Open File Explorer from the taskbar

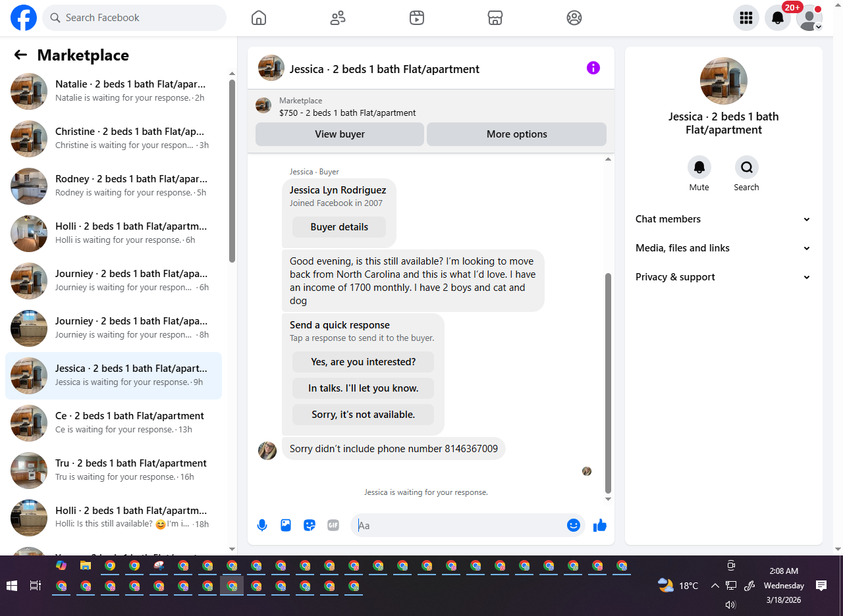[x=85, y=565]
